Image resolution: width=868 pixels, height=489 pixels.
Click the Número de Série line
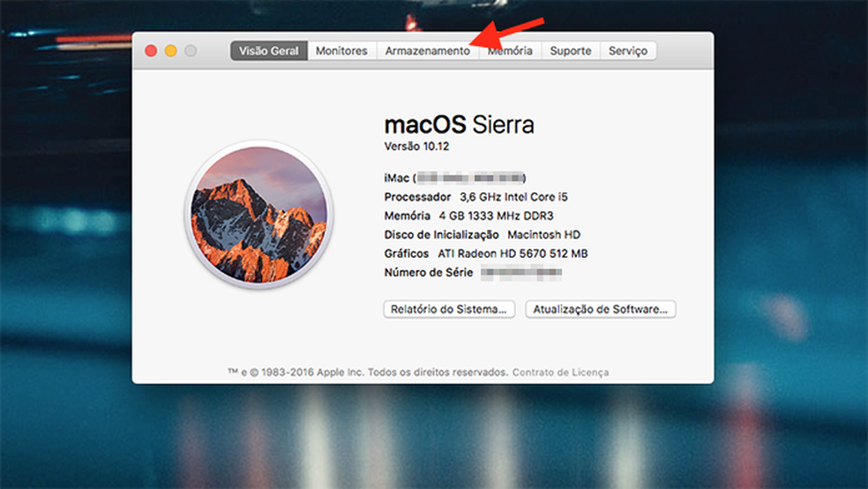pyautogui.click(x=474, y=273)
